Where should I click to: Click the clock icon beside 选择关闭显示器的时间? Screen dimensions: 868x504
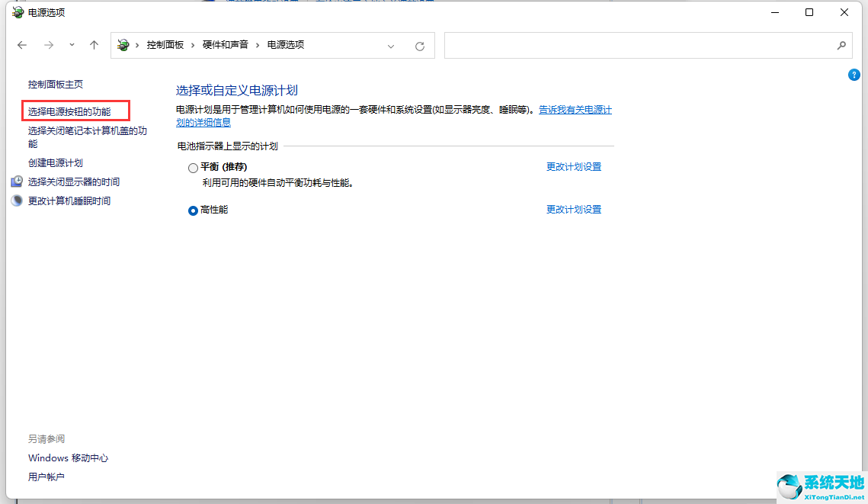click(17, 181)
